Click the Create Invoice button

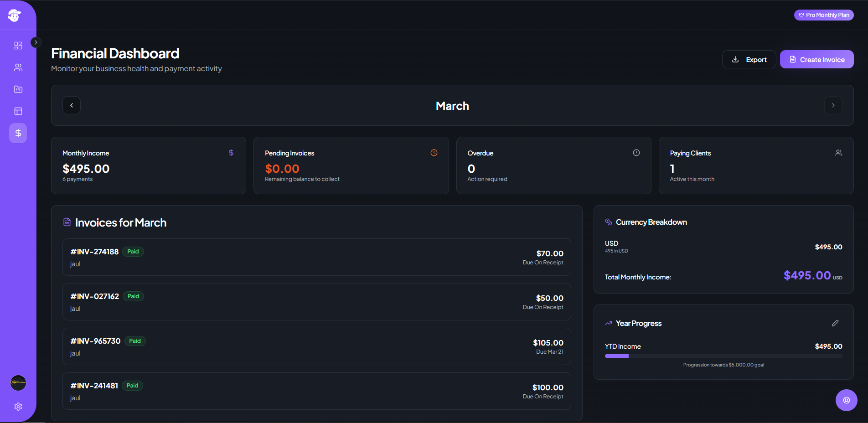pos(817,59)
